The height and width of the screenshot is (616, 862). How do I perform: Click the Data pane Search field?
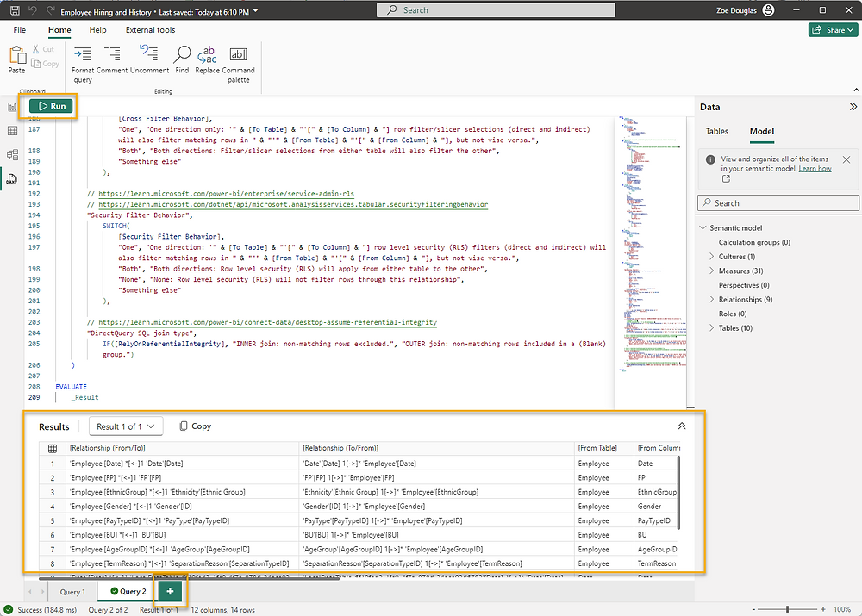pyautogui.click(x=778, y=202)
